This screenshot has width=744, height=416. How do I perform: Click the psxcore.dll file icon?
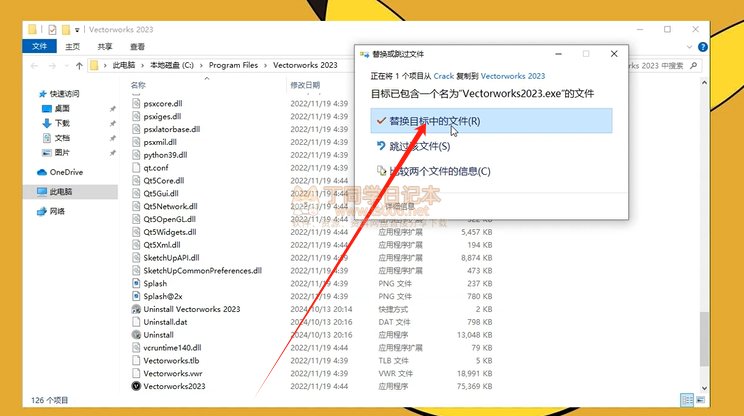(136, 103)
